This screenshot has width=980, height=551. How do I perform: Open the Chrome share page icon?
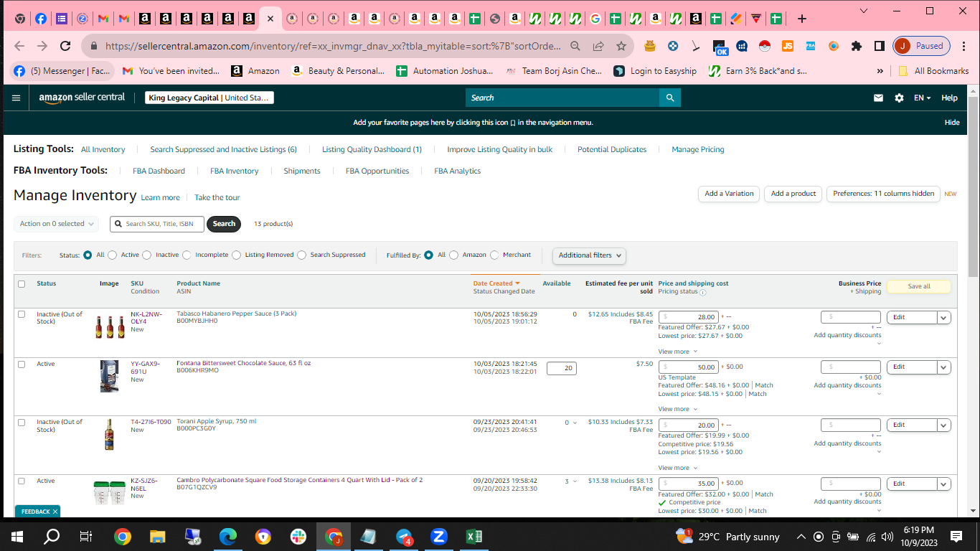(x=598, y=46)
